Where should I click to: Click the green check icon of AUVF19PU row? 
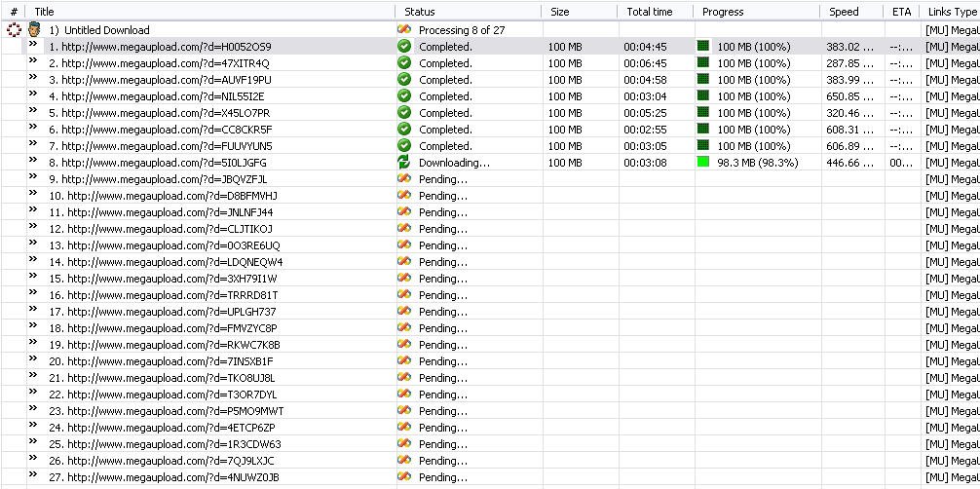(404, 80)
